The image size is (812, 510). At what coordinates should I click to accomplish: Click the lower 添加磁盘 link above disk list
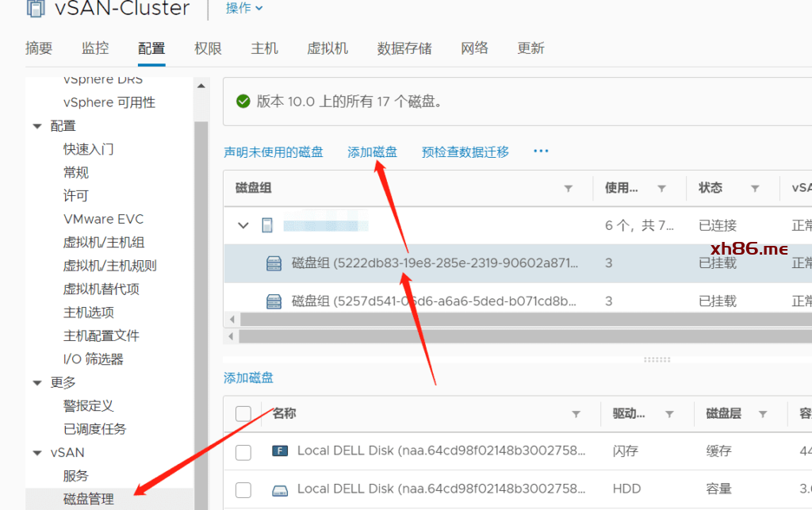click(248, 378)
